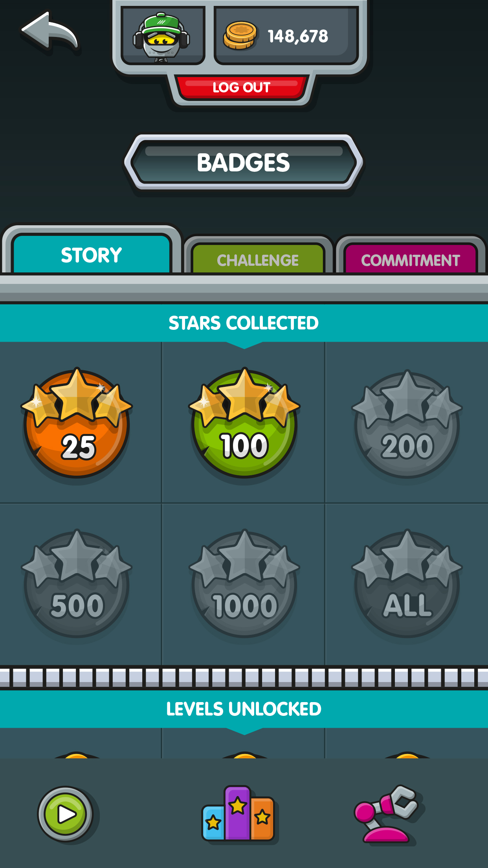Tap the locked 200 stars badge
Screen dimensions: 488x868
407,424
